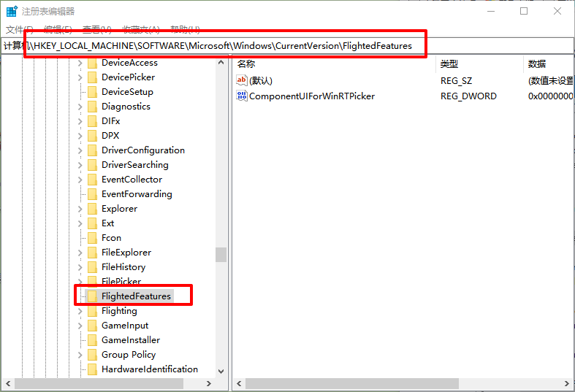The width and height of the screenshot is (575, 392).
Task: Click the Diagnostics folder icon
Action: 92,107
